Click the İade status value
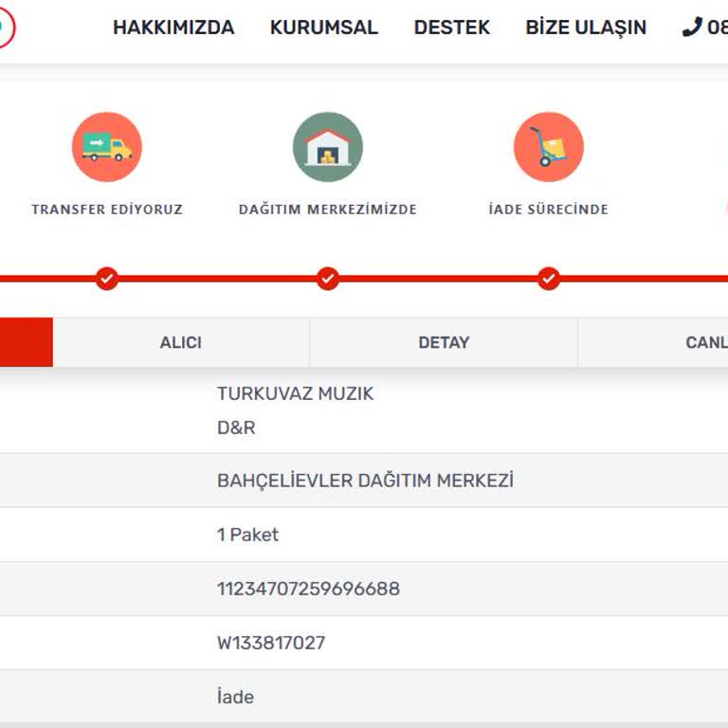728x728 pixels. [x=235, y=697]
